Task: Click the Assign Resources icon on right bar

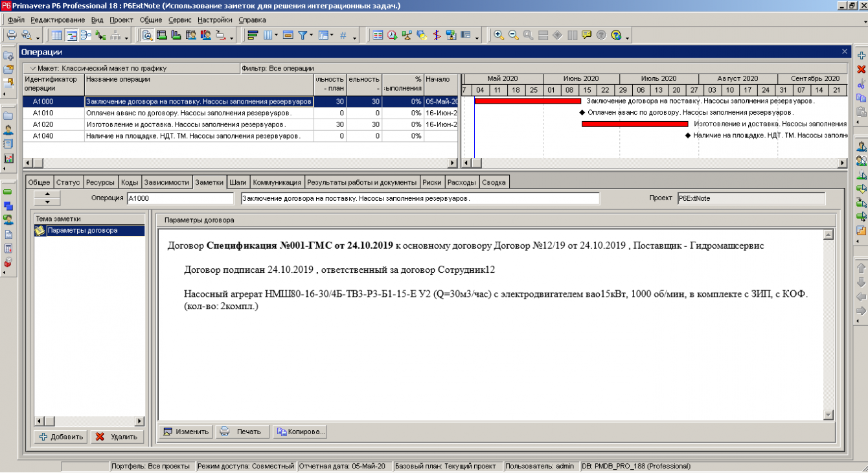Action: [862, 146]
